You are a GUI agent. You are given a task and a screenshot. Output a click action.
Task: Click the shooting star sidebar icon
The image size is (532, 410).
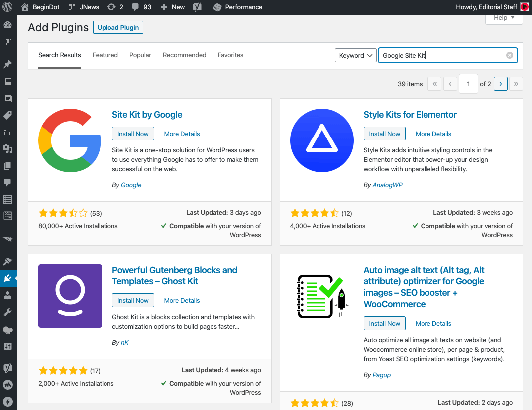(8, 239)
